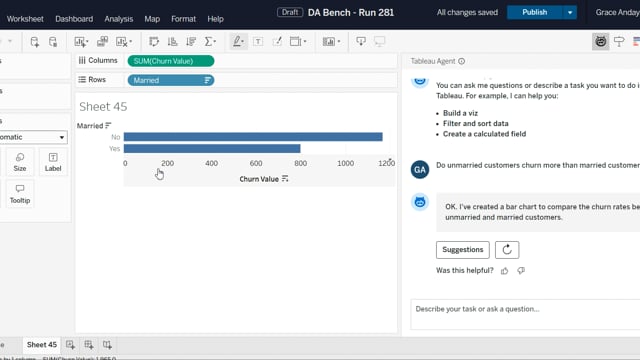
Task: Click the duplicate sheet icon
Action: point(102,41)
